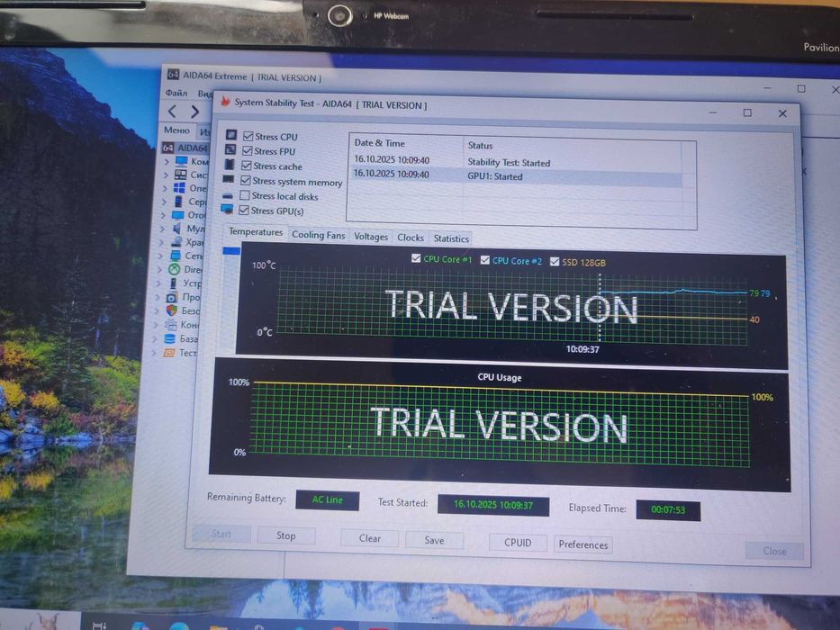Expand the Тест tree node
The height and width of the screenshot is (630, 840).
(154, 353)
